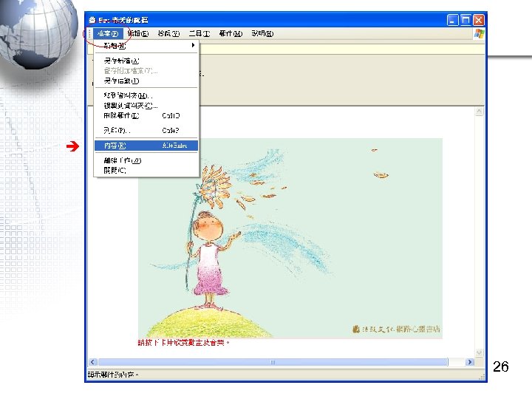Click the window resize grip in the status bar
This screenshot has width=532, height=399.
[x=482, y=376]
